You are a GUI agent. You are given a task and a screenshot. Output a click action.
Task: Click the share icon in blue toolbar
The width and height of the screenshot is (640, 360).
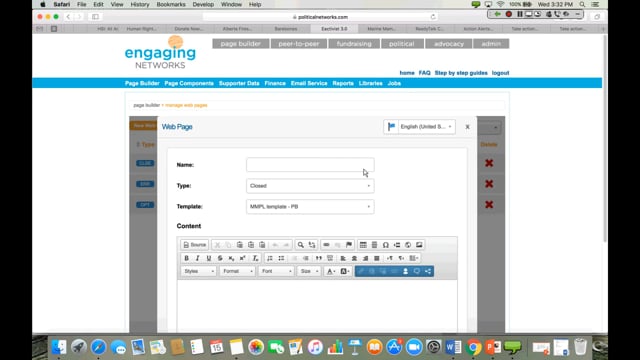(428, 271)
